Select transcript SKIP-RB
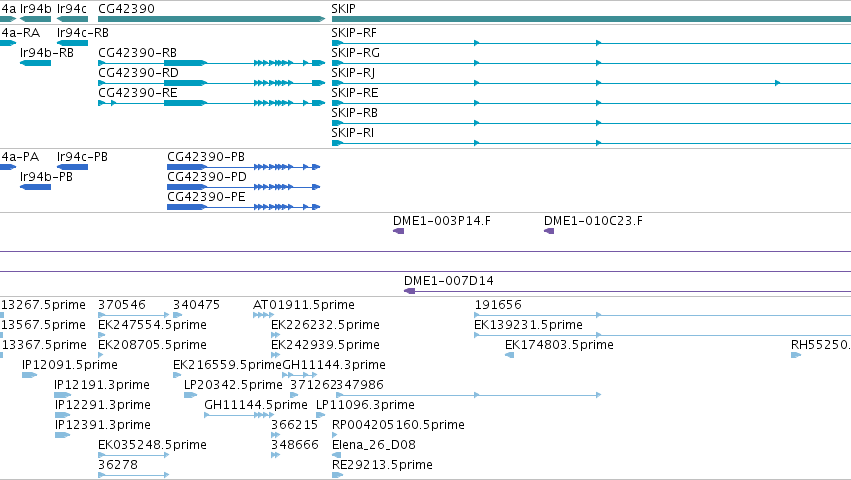This screenshot has width=851, height=480. pos(591,123)
